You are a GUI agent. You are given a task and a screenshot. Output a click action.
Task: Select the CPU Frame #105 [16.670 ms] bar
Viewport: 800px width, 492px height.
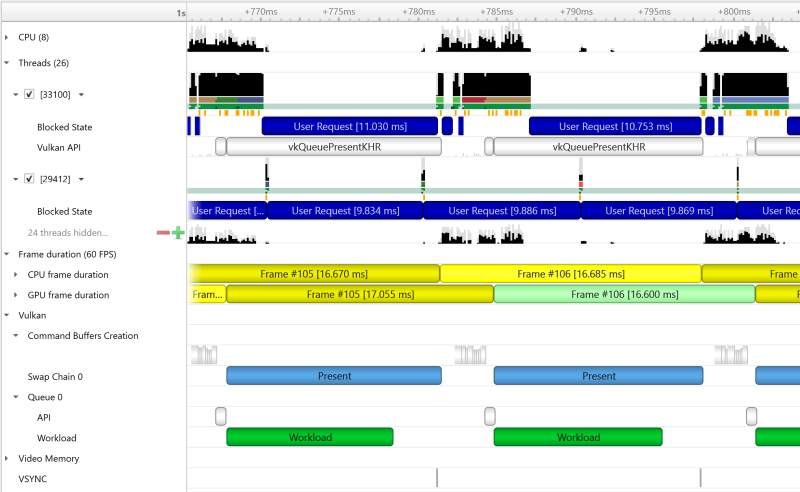point(313,274)
